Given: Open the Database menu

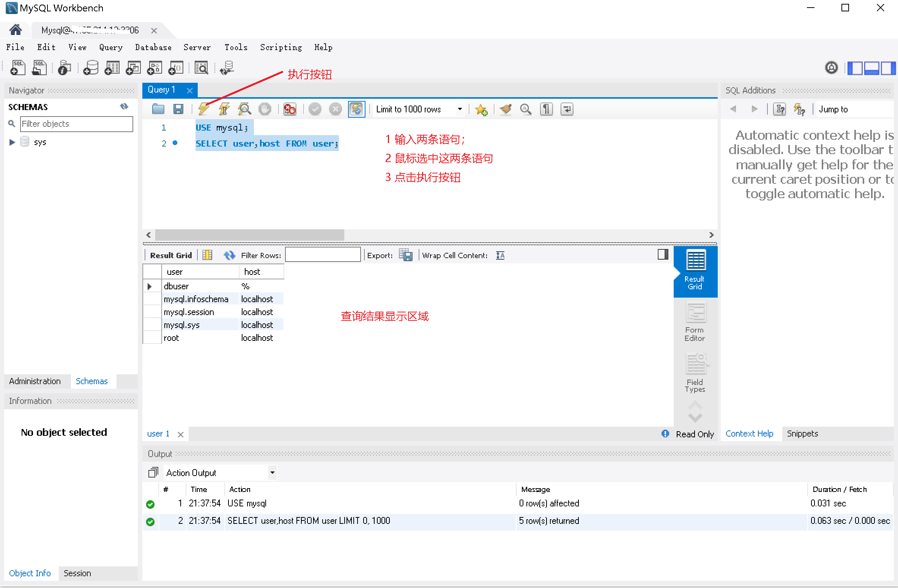Looking at the screenshot, I should click(153, 47).
